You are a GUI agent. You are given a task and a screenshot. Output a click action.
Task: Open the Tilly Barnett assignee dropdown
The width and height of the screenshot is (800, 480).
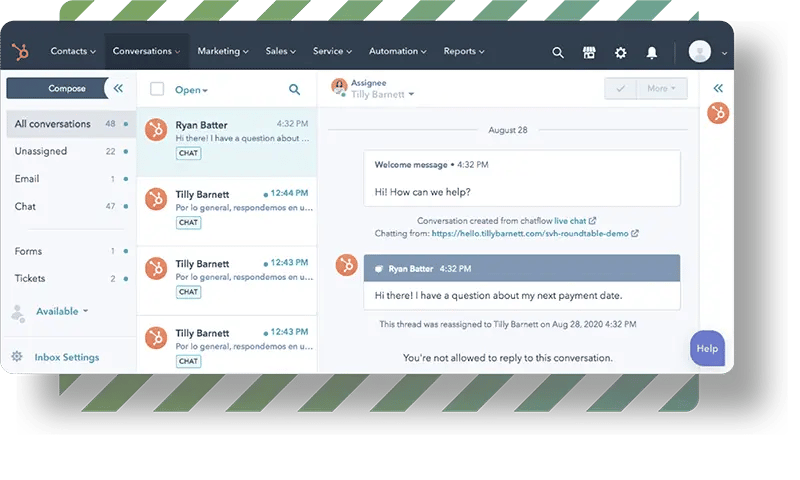383,94
